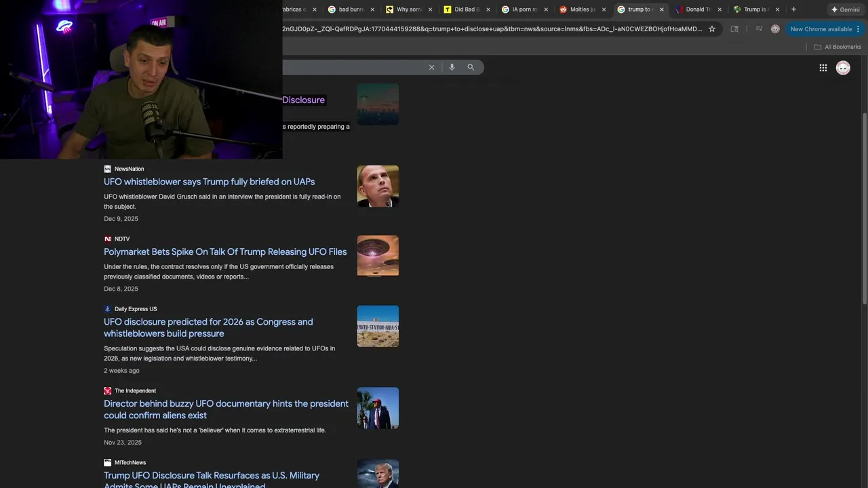Click 'New Chrome available' update button
This screenshot has height=488, width=868.
point(821,29)
